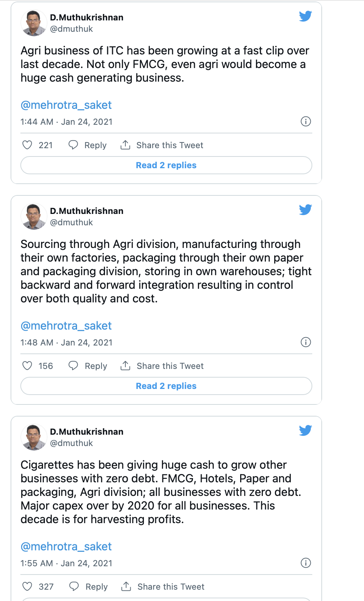Click reply bubble icon on 156-likes tweet
Image resolution: width=364 pixels, height=601 pixels.
(73, 366)
